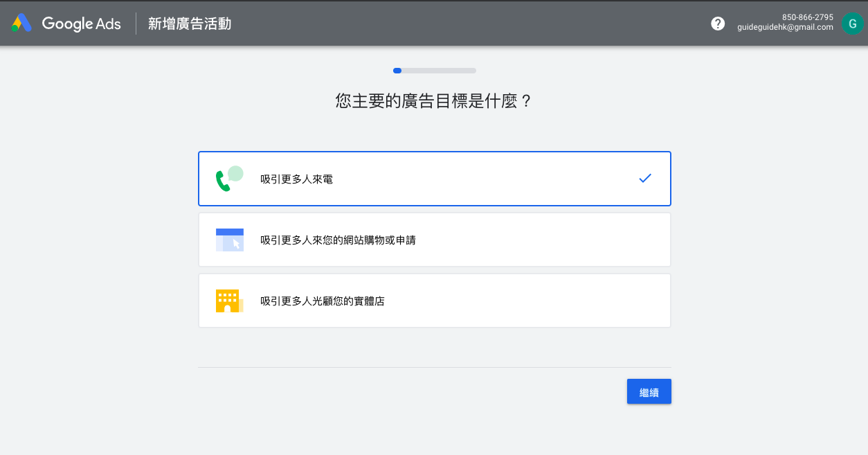Click the 新增廣告活動 header title
This screenshot has width=868, height=455.
[190, 24]
